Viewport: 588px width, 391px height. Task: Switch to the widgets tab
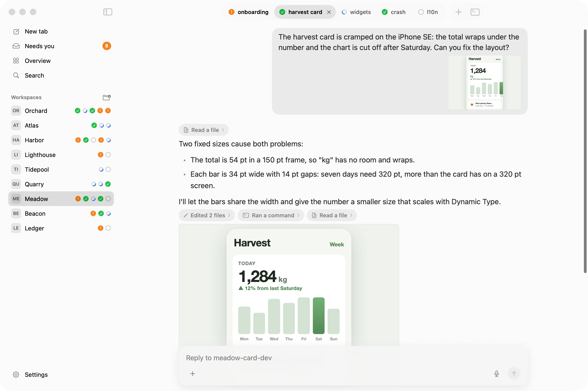(x=356, y=12)
